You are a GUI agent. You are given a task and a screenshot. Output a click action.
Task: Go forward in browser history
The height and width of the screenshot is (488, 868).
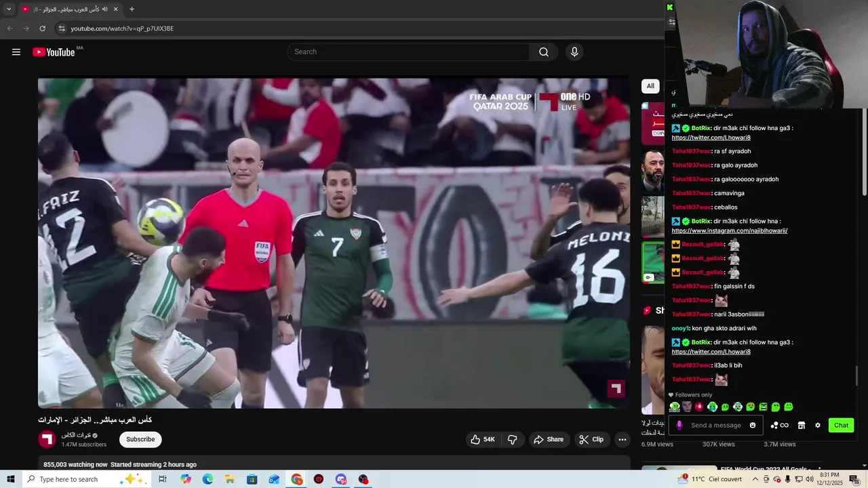tap(26, 28)
